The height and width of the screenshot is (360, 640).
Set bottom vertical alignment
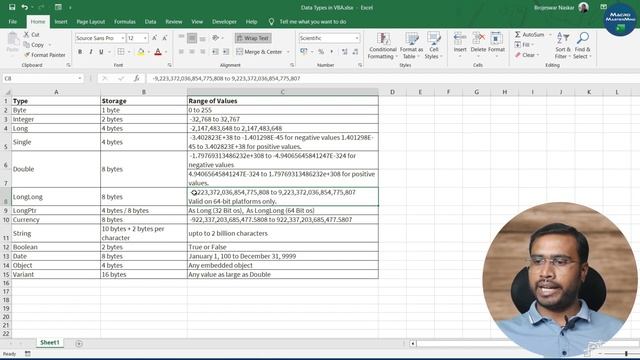click(x=202, y=38)
